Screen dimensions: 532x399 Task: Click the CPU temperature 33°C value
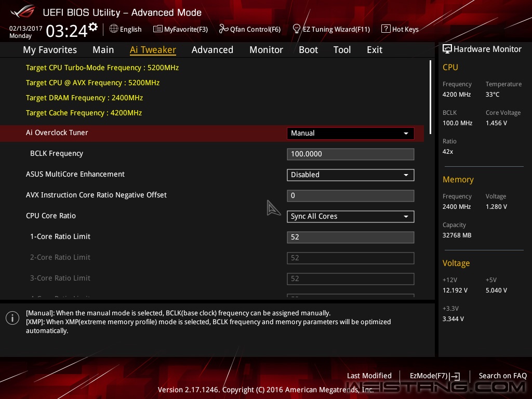[493, 95]
